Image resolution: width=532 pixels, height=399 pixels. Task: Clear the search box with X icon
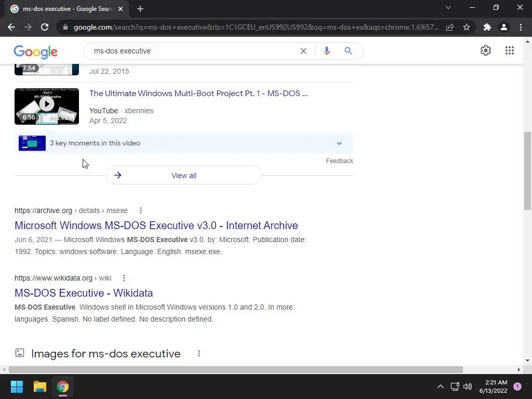click(303, 51)
